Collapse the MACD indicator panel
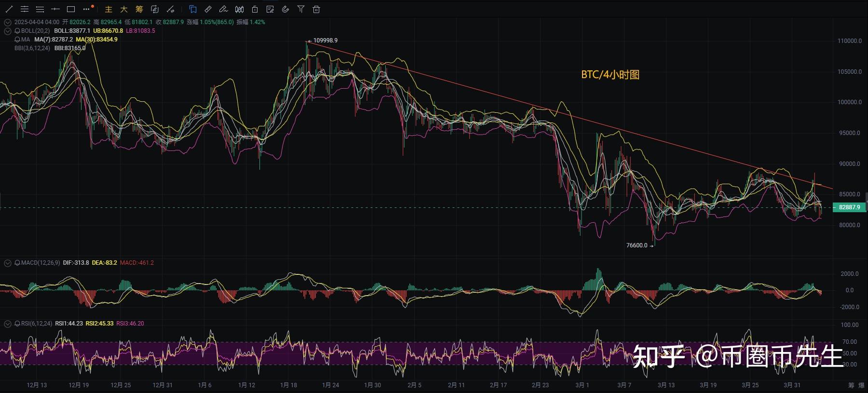 (x=8, y=263)
